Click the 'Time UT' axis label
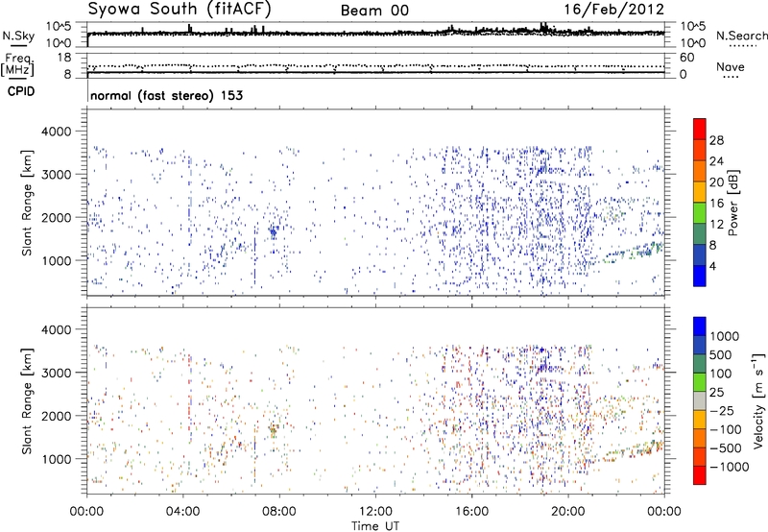 pyautogui.click(x=375, y=526)
